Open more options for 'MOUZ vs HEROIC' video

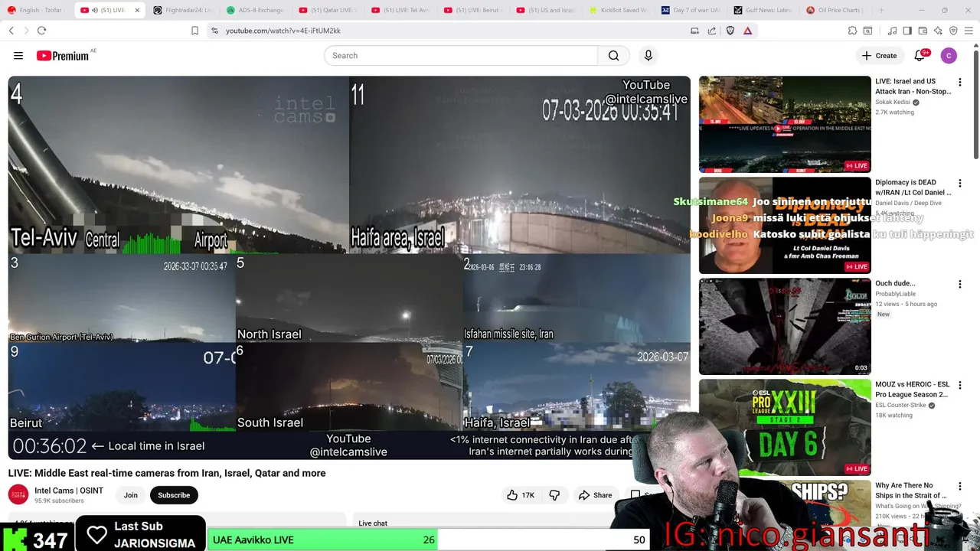[x=959, y=385]
